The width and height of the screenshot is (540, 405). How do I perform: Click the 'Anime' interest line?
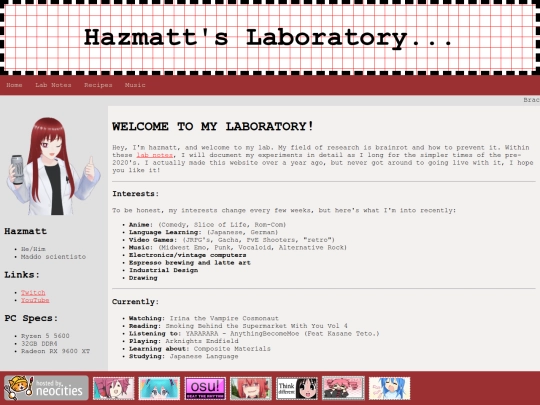click(x=207, y=225)
